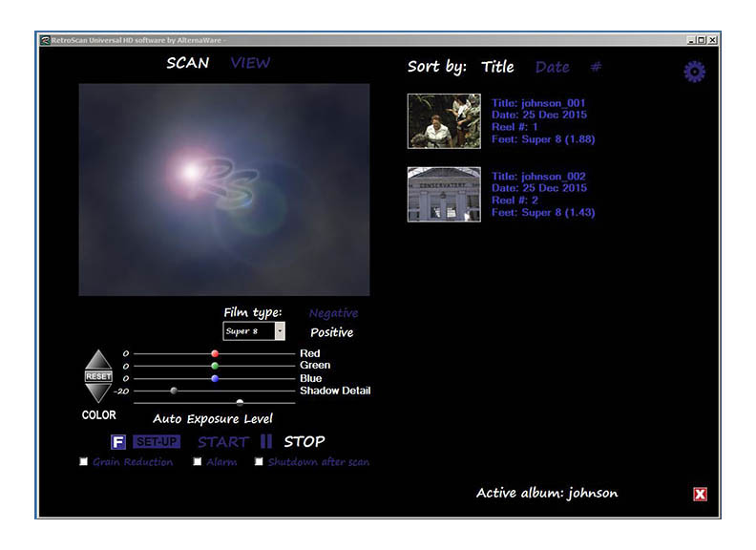Enable Grain Reduction checkbox
The width and height of the screenshot is (756, 550).
click(x=84, y=462)
